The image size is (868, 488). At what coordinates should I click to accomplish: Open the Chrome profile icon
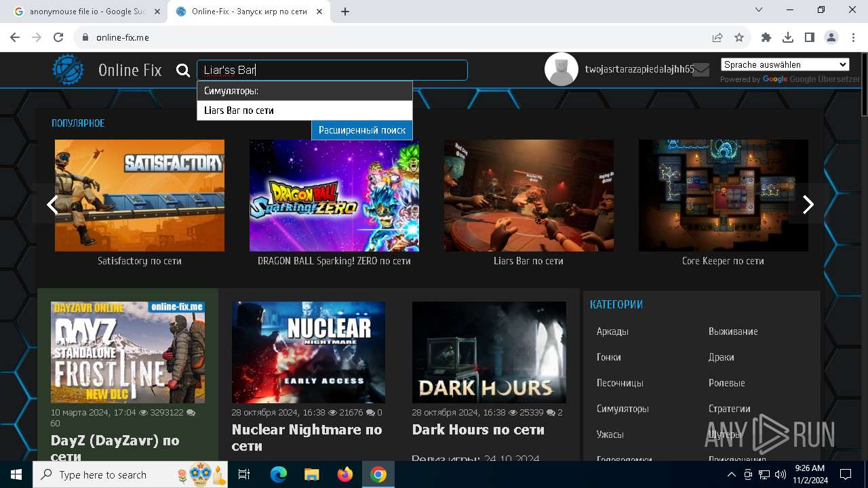click(831, 38)
